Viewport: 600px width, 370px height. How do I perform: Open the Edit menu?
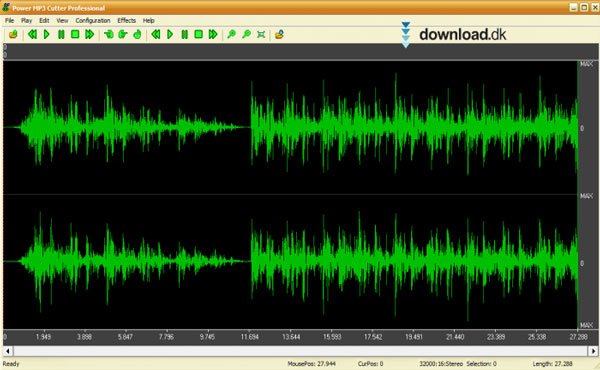coord(44,20)
